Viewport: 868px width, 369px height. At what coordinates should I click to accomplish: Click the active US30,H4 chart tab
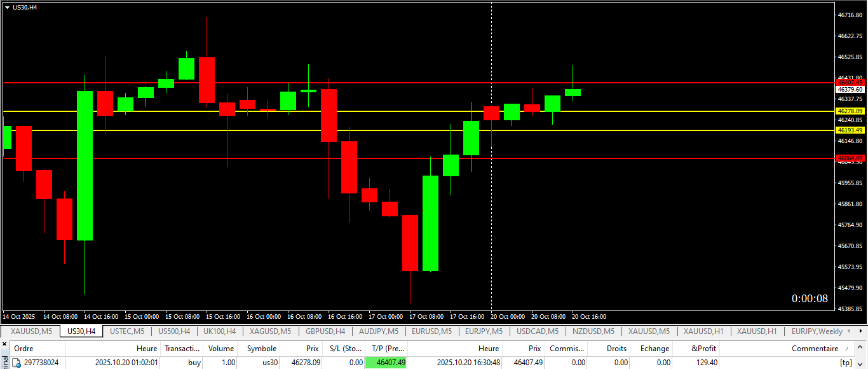pyautogui.click(x=81, y=331)
